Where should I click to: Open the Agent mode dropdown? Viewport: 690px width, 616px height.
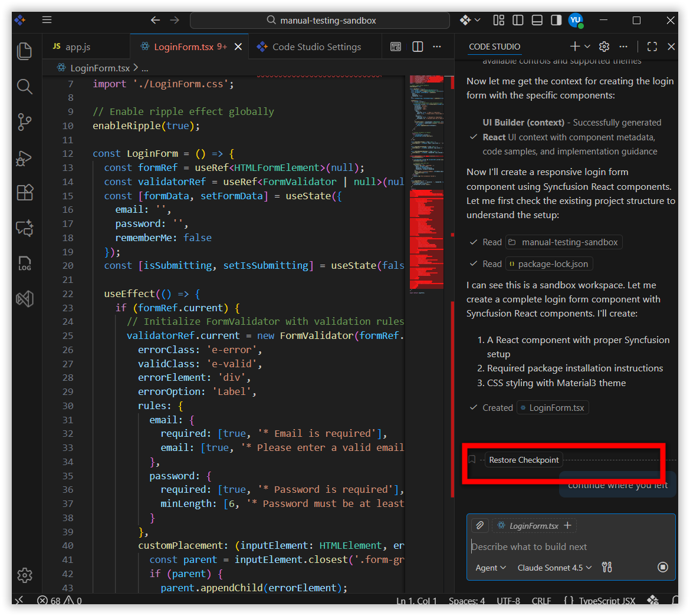click(491, 568)
